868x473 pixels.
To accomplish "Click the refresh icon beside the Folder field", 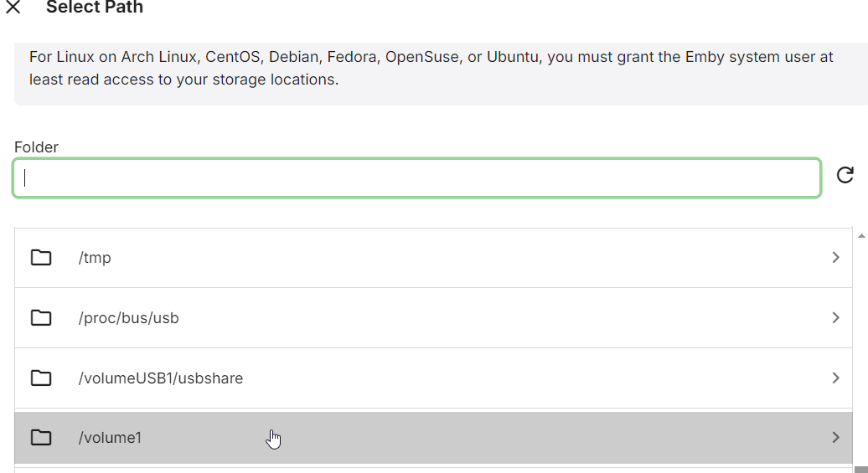I will point(845,175).
